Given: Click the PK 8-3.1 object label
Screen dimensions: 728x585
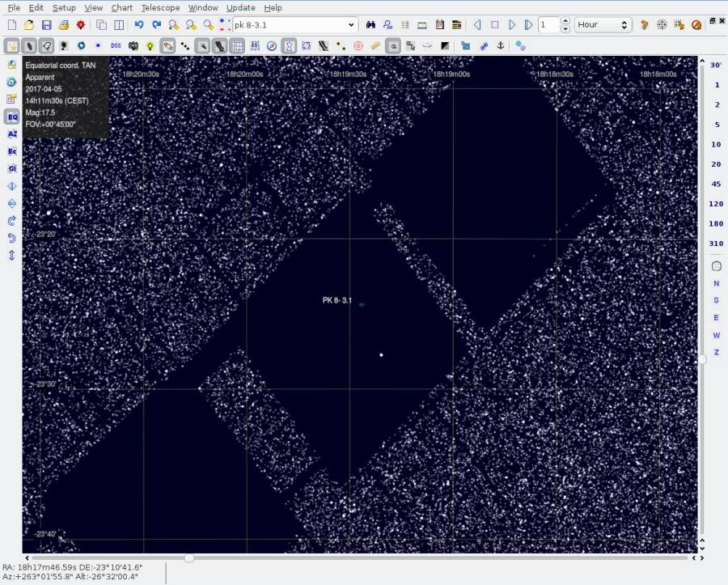Looking at the screenshot, I should 337,300.
